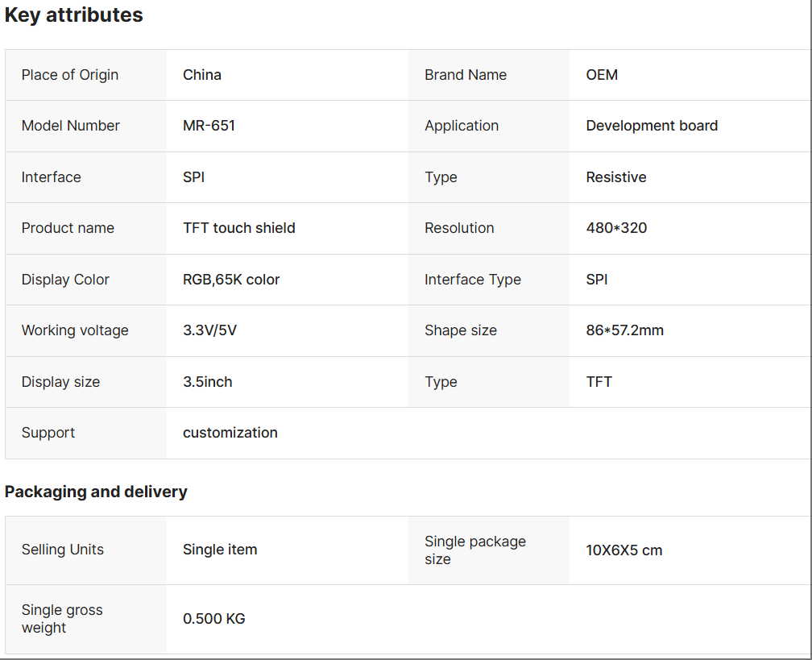Image resolution: width=812 pixels, height=660 pixels.
Task: Click the Key attributes heading
Action: point(74,15)
